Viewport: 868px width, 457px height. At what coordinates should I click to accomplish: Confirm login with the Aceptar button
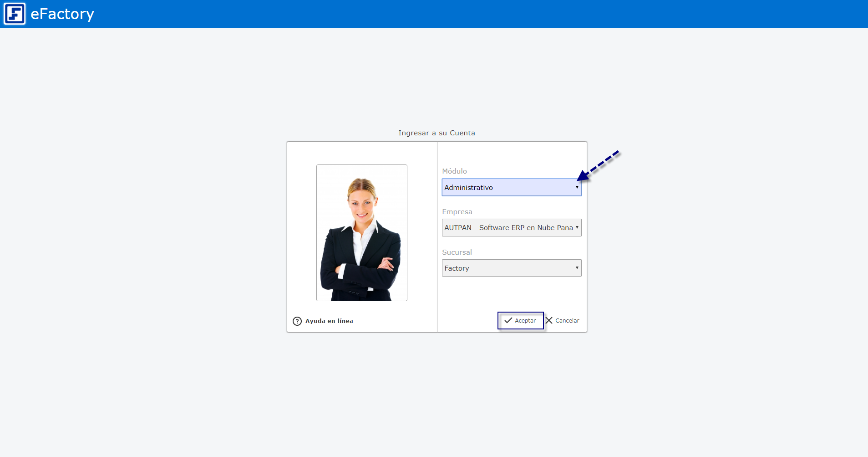click(x=521, y=320)
